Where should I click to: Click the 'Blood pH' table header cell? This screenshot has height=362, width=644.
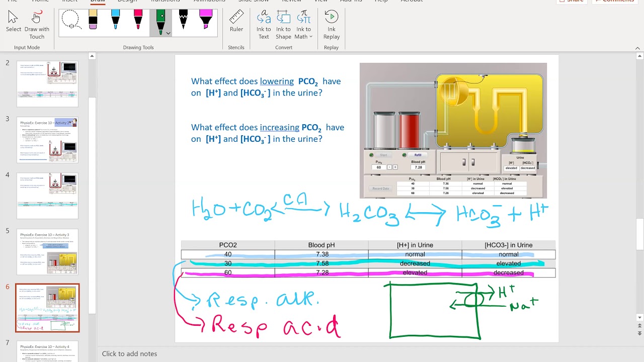pyautogui.click(x=321, y=245)
